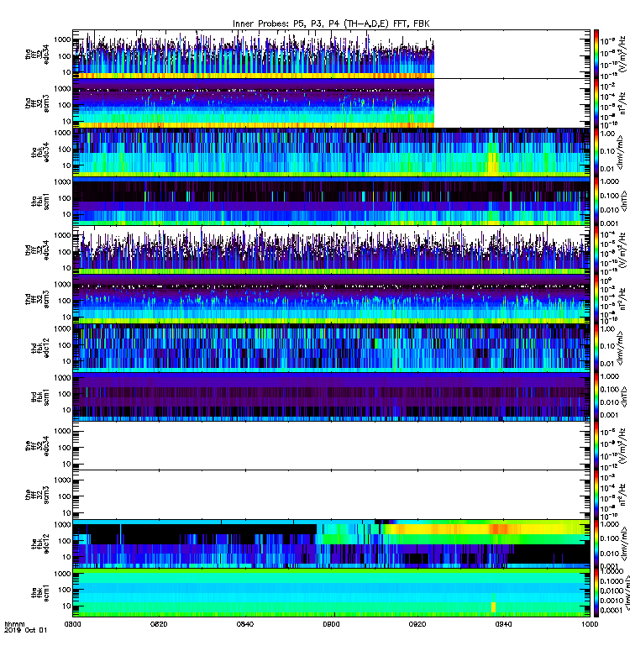Click the color bar of the tha fff scm3 panel
Viewport: 630px width, 672px height.
point(596,103)
